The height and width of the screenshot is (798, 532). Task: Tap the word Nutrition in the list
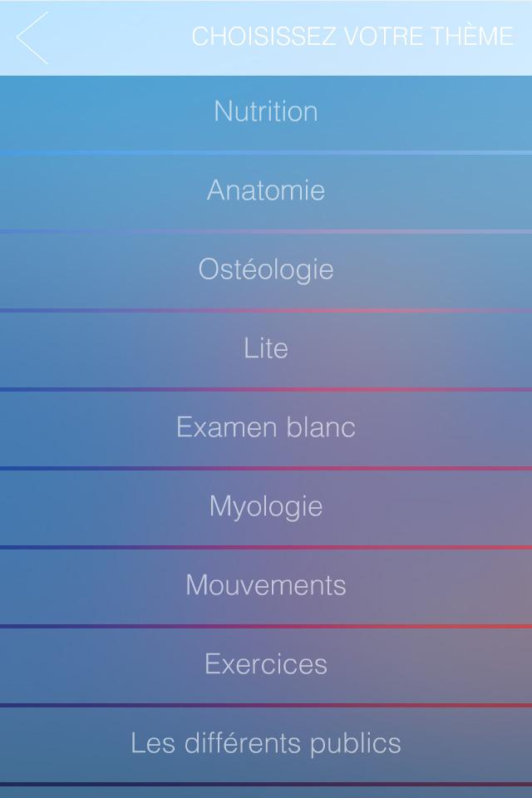click(x=266, y=111)
